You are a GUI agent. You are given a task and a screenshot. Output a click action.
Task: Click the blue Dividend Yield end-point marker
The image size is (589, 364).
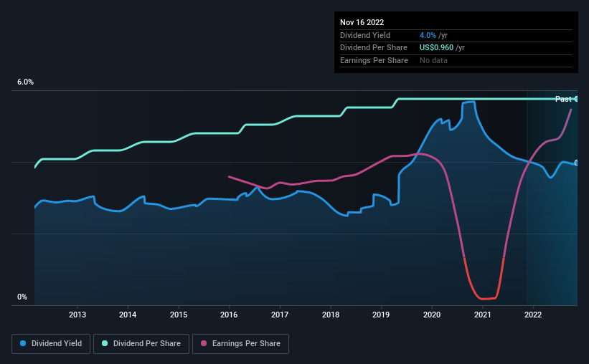(576, 163)
